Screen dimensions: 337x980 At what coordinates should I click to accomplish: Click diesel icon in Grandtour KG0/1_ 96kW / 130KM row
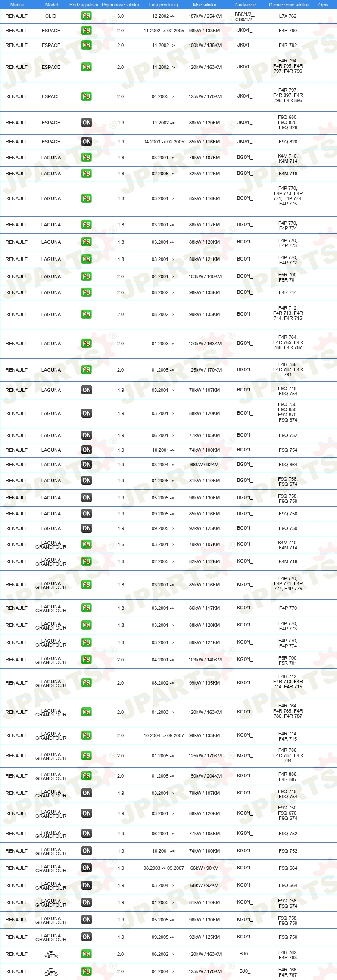(x=87, y=920)
